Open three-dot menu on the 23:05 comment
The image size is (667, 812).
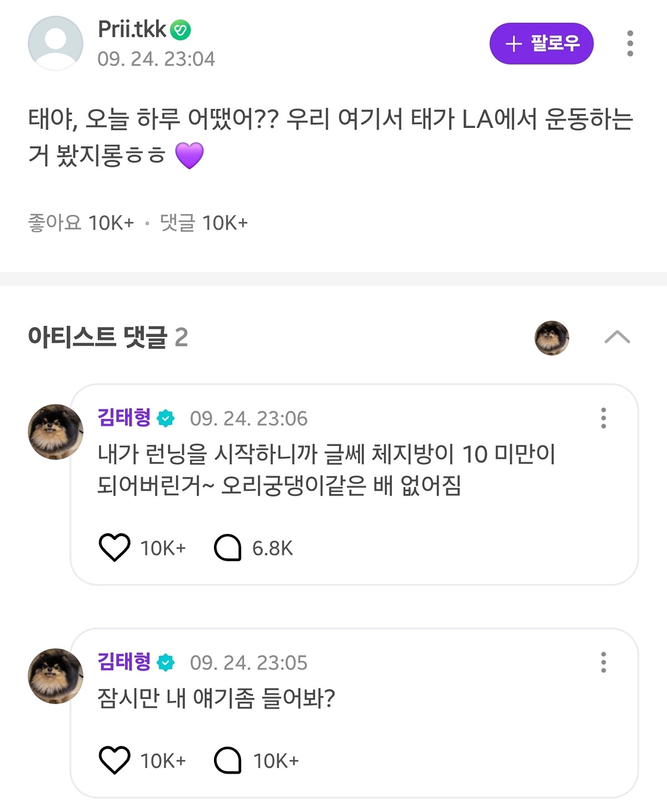604,662
